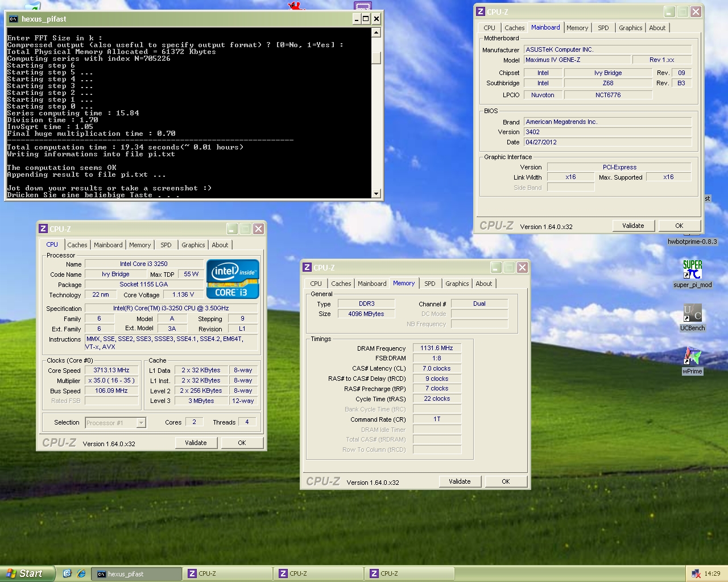Image resolution: width=728 pixels, height=582 pixels.
Task: Select Caches tab in memory CPU-Z window
Action: point(341,284)
